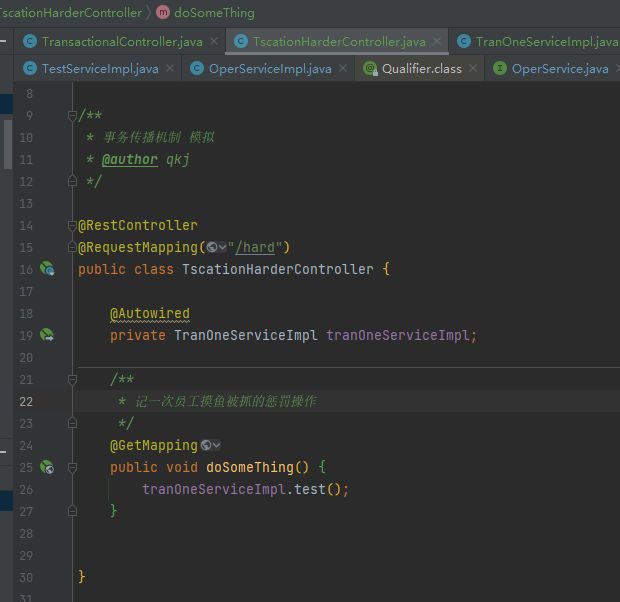This screenshot has width=620, height=602.
Task: Click fold end marker on line 27
Action: 72,511
